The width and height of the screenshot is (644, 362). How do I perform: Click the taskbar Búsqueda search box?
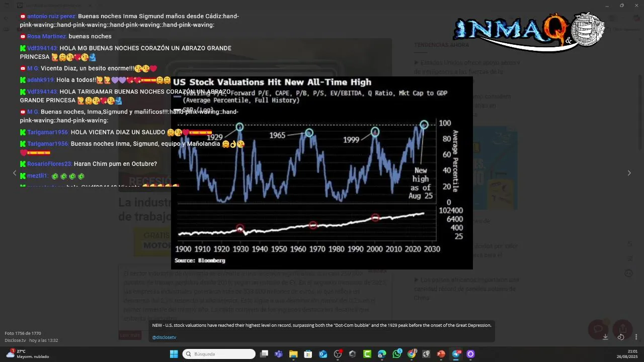(219, 354)
